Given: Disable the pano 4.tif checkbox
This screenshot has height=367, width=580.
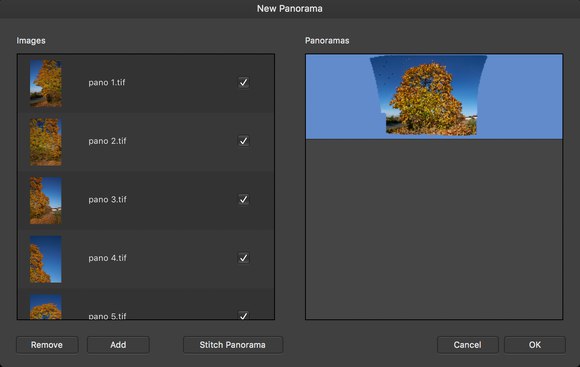Looking at the screenshot, I should (x=243, y=258).
